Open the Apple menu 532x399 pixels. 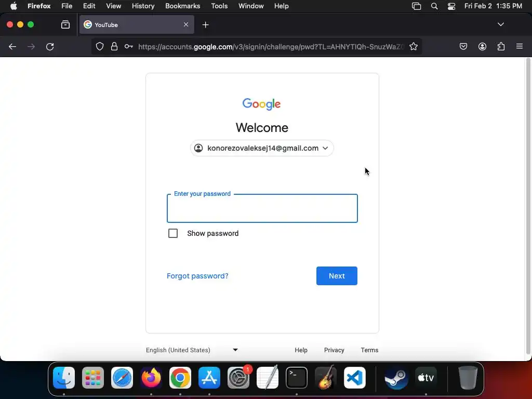[14, 6]
